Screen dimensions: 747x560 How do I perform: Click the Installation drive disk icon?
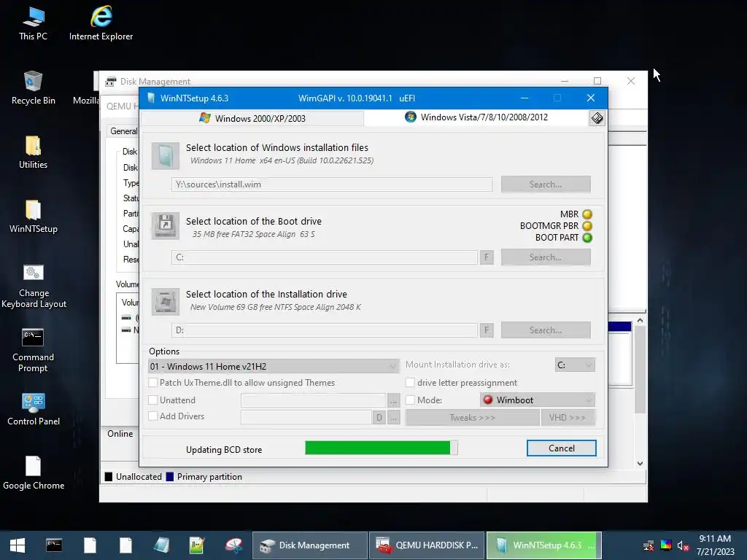pos(166,301)
